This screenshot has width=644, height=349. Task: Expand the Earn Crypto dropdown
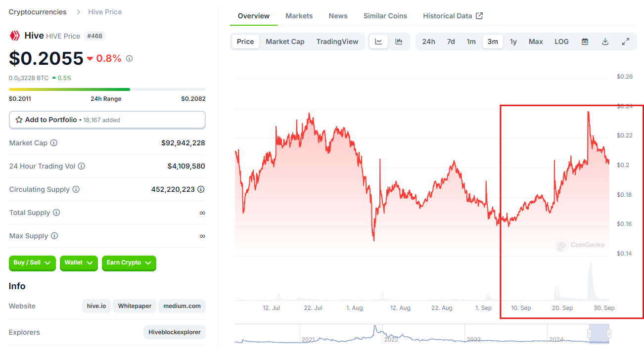pos(129,263)
